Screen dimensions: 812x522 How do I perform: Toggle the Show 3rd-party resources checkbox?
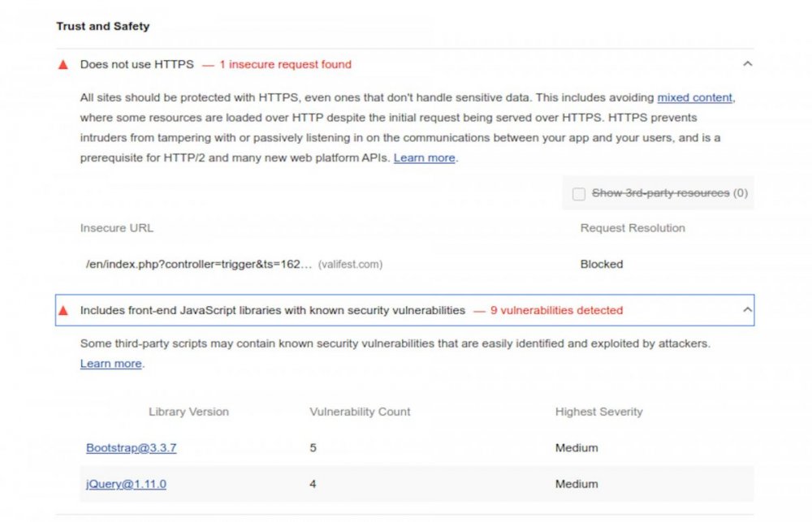[x=579, y=194]
